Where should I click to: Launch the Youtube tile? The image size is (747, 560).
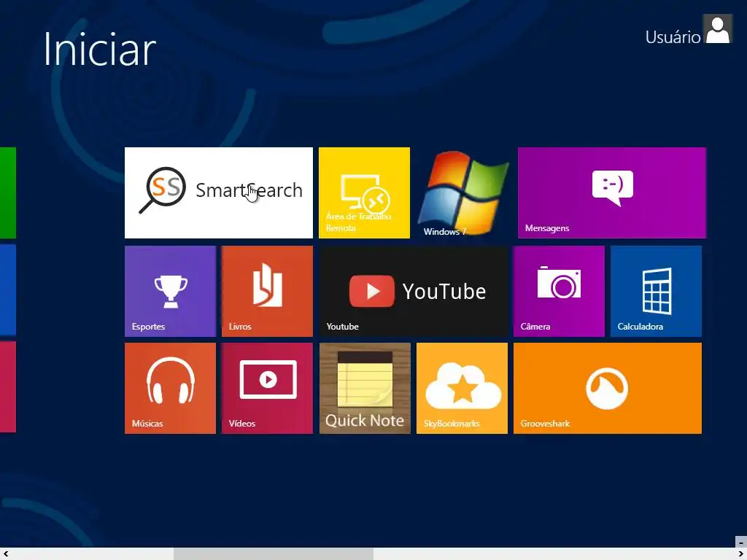point(414,291)
